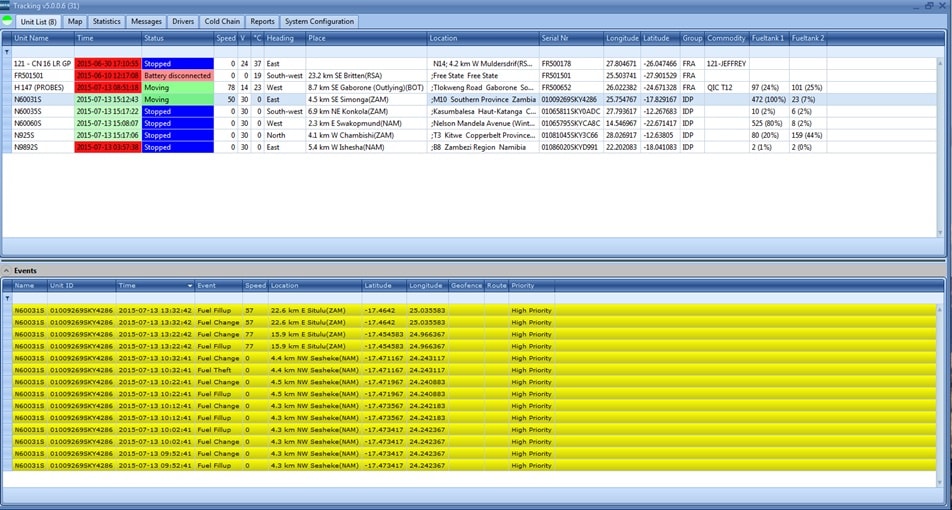Image resolution: width=952 pixels, height=510 pixels.
Task: Sort by the Fueltank 1 column header
Action: pos(769,38)
